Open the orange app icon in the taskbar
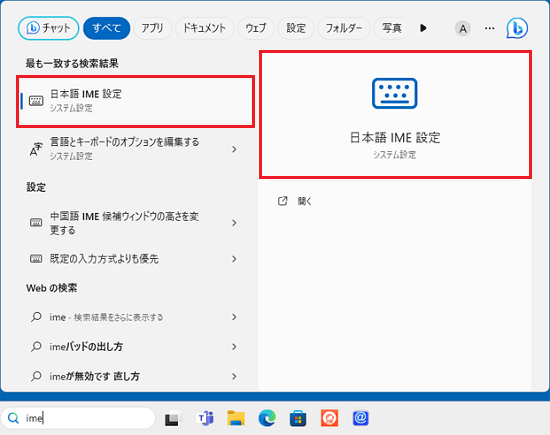This screenshot has width=550, height=435. tap(329, 418)
